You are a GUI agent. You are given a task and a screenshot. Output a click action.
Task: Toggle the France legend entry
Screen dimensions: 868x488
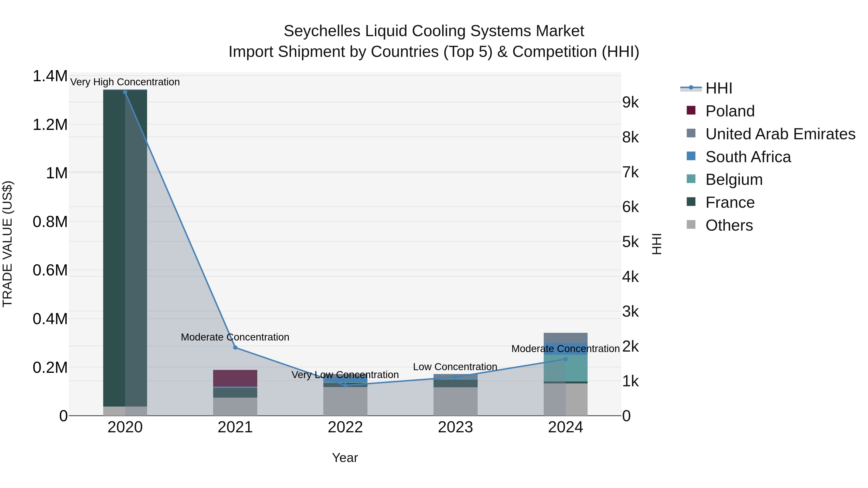pyautogui.click(x=720, y=202)
